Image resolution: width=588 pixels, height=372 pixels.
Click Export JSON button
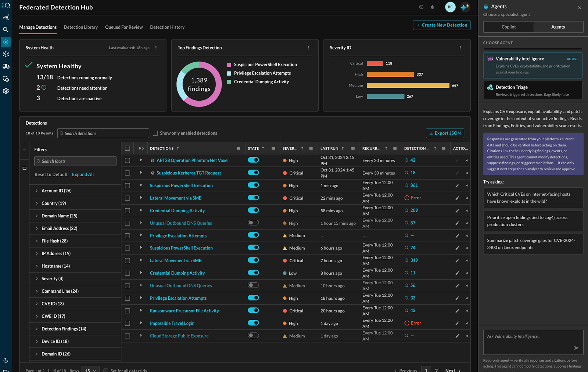pos(445,133)
